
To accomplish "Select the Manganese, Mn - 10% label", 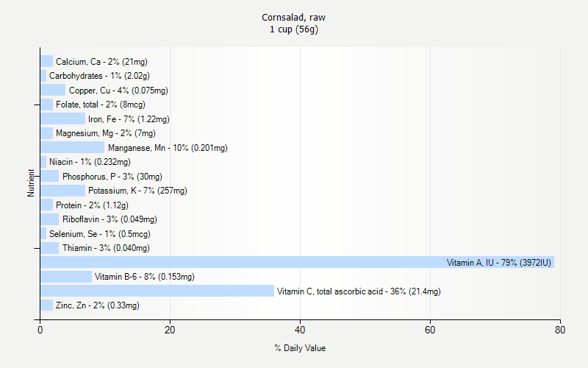I will point(168,148).
